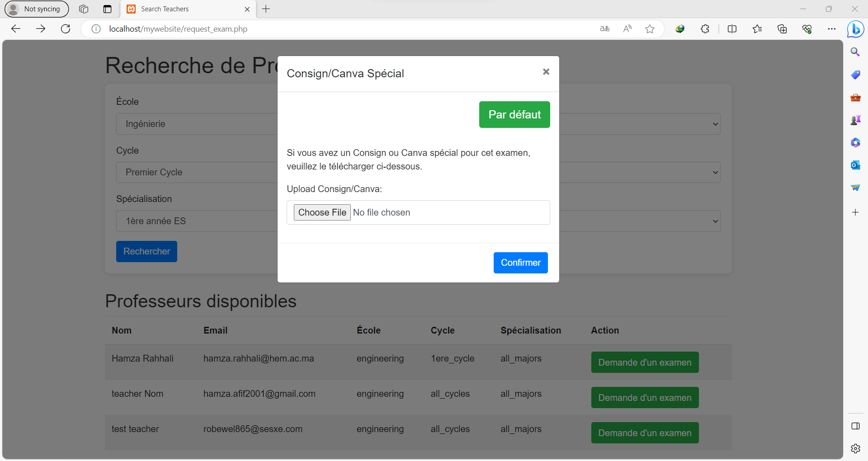Expand the École dropdown arrow

(x=715, y=124)
